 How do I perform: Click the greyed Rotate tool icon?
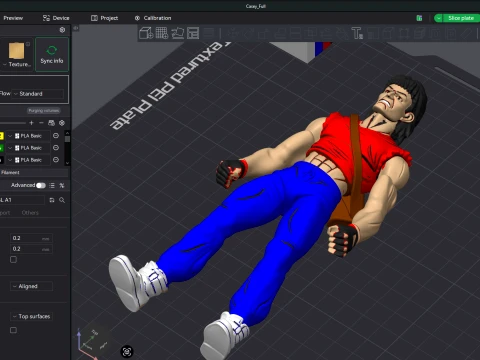(248, 33)
